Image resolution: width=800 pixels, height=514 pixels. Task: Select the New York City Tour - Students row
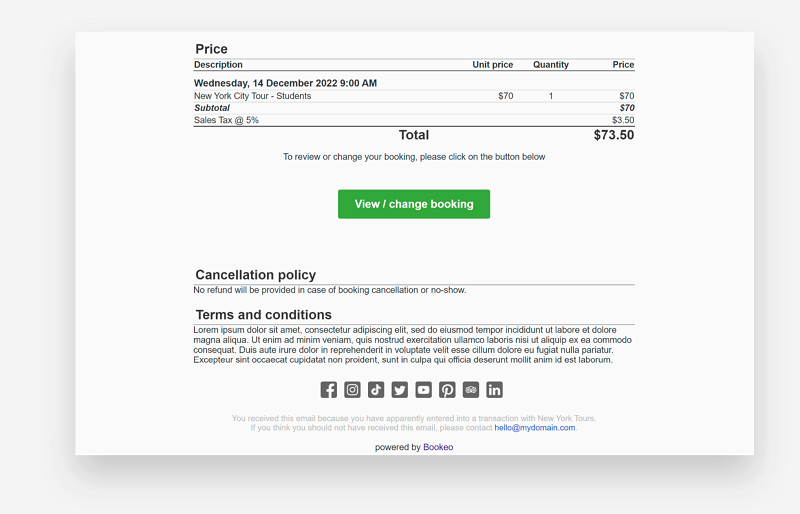click(252, 96)
